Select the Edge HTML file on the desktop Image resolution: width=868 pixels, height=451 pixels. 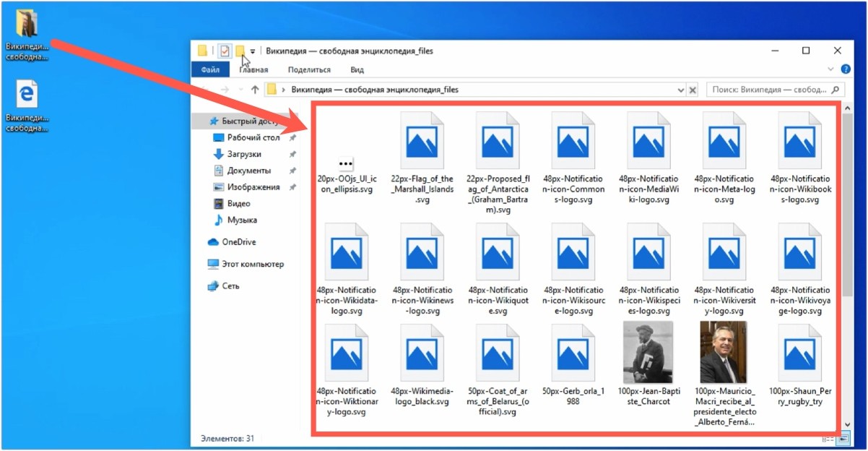click(27, 106)
